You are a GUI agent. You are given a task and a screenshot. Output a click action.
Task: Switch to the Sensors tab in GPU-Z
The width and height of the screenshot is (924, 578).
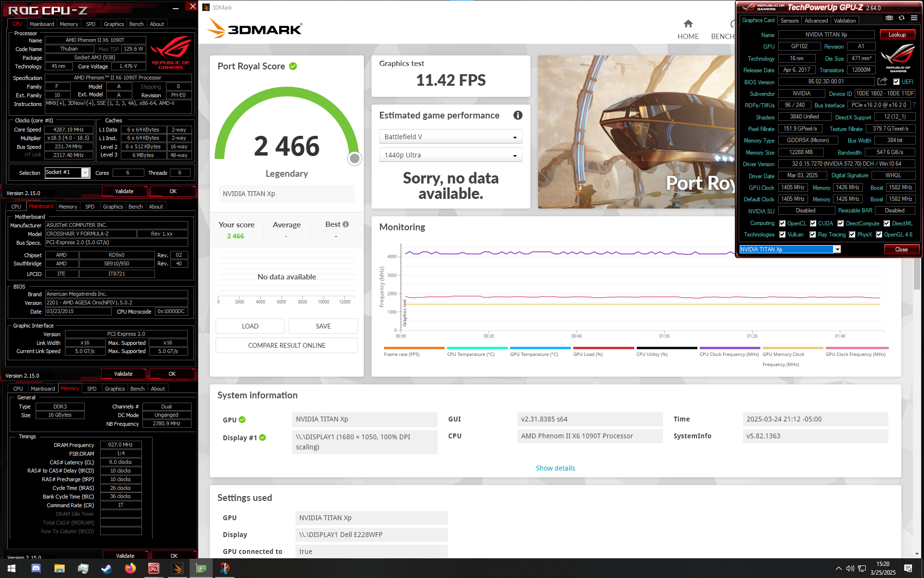coord(789,21)
